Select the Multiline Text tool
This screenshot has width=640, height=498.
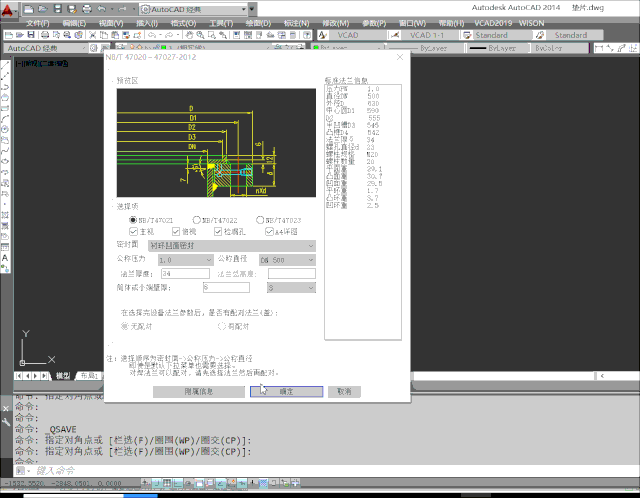(5, 257)
